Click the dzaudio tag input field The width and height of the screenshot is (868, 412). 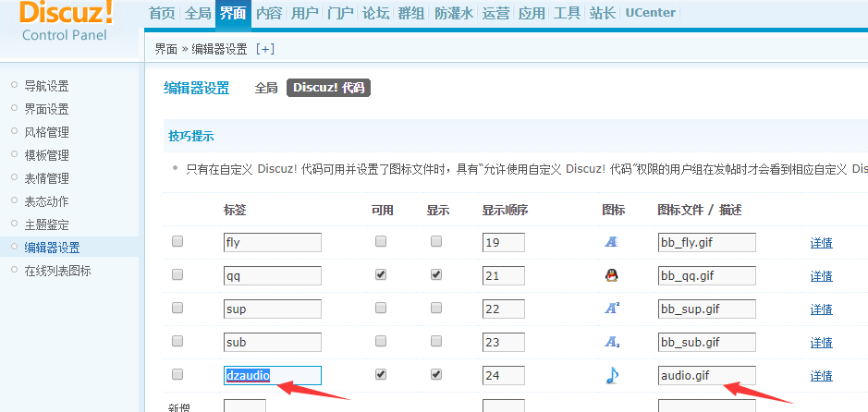(272, 375)
